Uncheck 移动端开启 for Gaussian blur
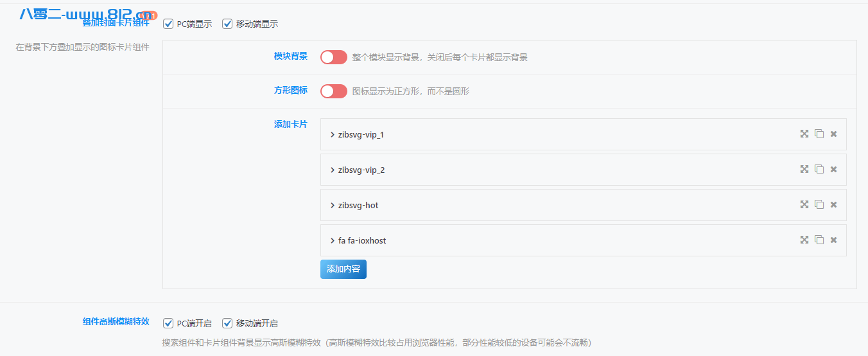Viewport: 868px width, 356px height. click(227, 323)
